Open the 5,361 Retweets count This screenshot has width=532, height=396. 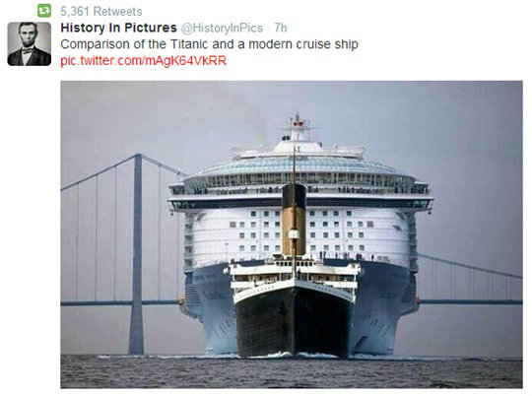[x=101, y=11]
